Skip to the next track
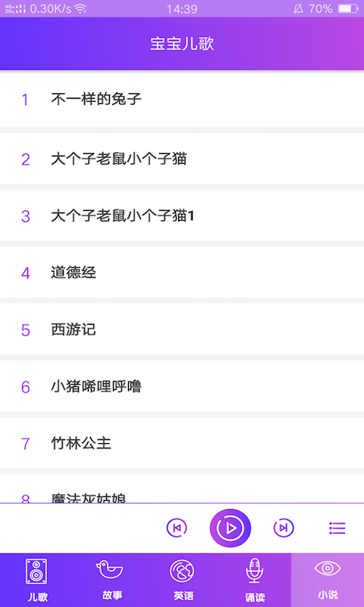The width and height of the screenshot is (364, 607). point(284,528)
